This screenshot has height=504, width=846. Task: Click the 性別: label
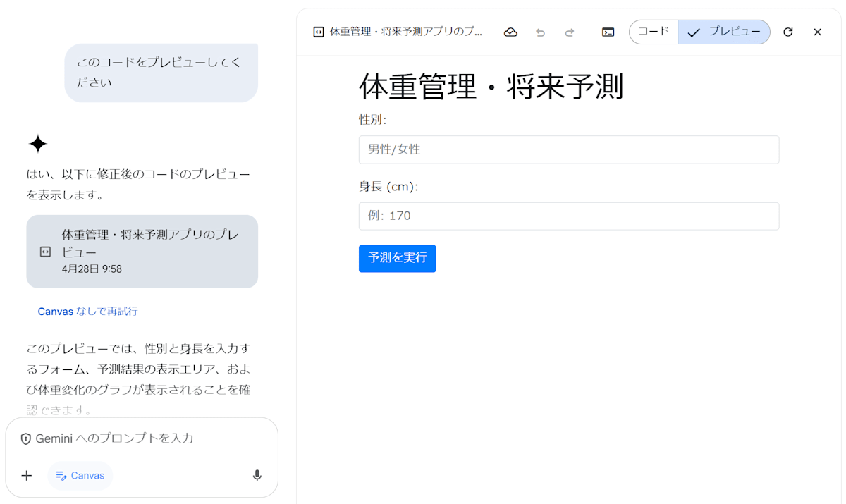[373, 120]
